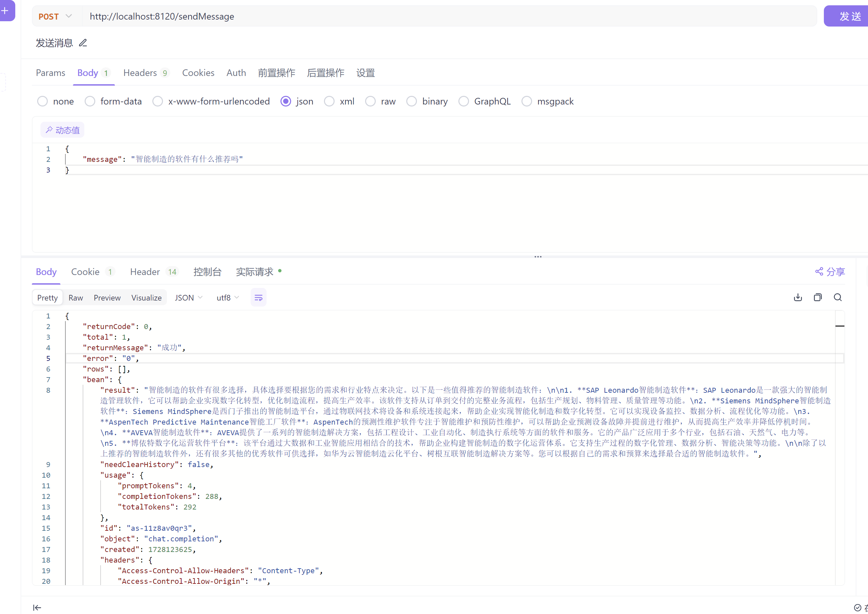Viewport: 868px width, 614px height.
Task: Open the 控制台 response tab
Action: point(207,271)
